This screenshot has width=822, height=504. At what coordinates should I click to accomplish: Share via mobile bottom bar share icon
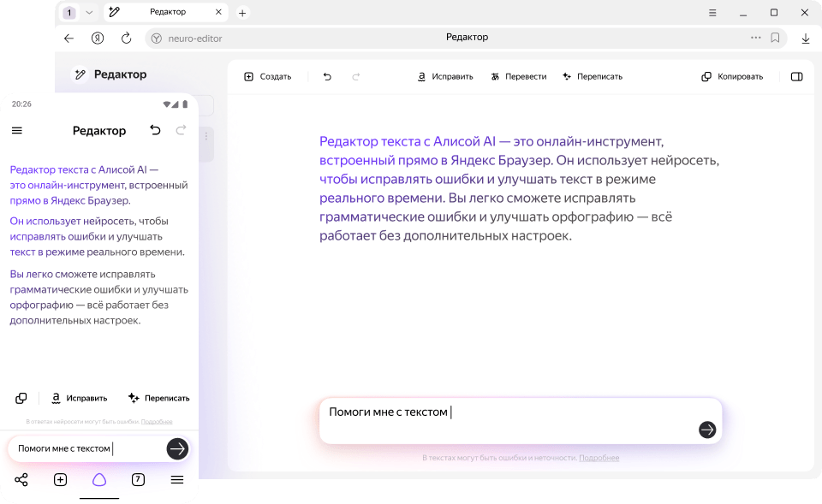tap(21, 480)
